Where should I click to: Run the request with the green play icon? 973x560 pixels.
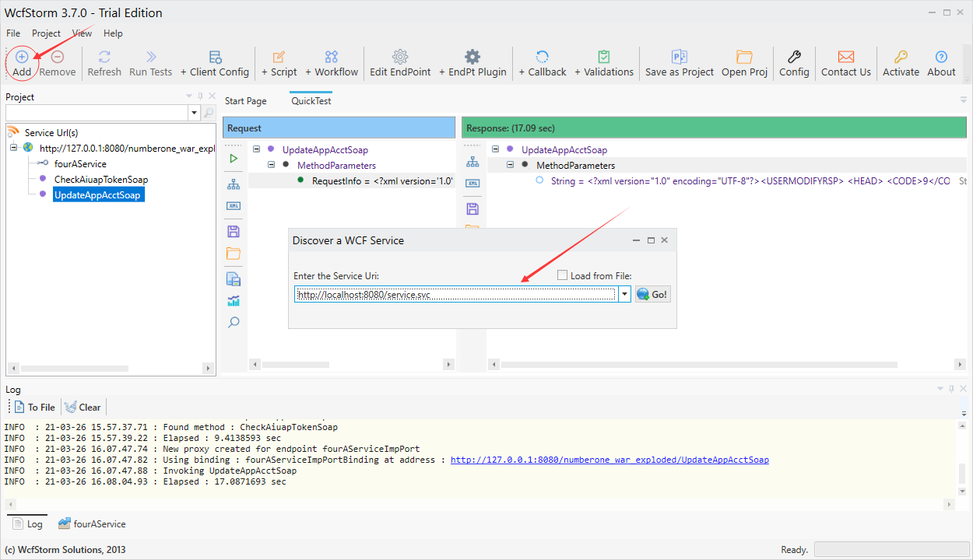point(233,157)
